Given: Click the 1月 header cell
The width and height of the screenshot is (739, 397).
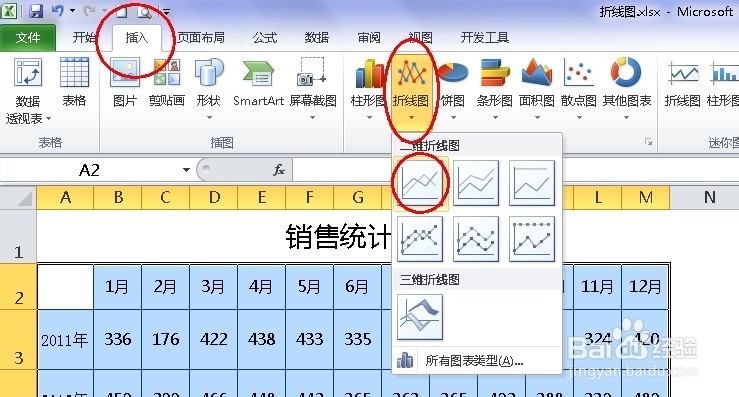Looking at the screenshot, I should coord(117,287).
